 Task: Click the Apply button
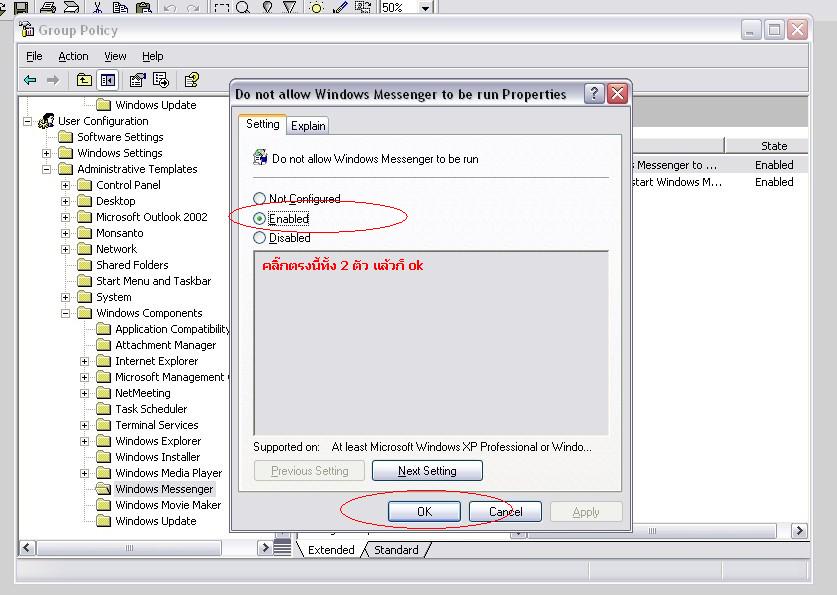(586, 512)
